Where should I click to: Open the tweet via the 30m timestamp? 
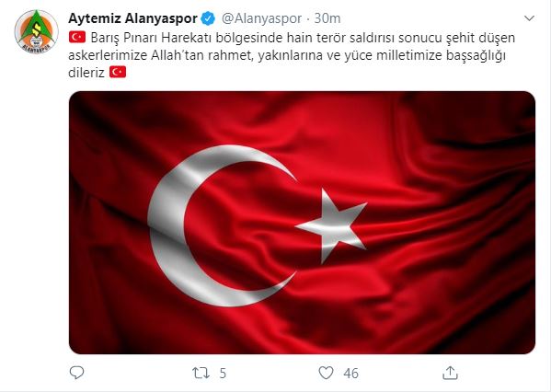(x=327, y=18)
